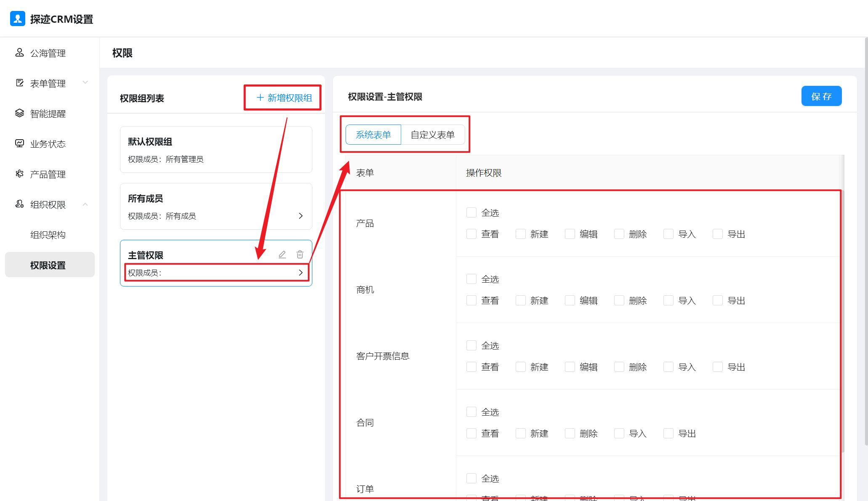The image size is (868, 501).
Task: Click the 探迹CRM logo icon
Action: [17, 19]
